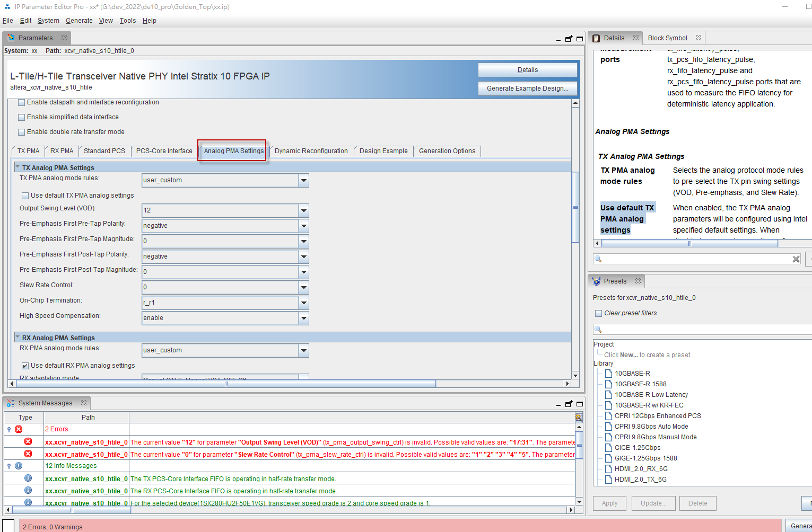The image size is (812, 532).
Task: Open the Tools menu
Action: coord(128,21)
